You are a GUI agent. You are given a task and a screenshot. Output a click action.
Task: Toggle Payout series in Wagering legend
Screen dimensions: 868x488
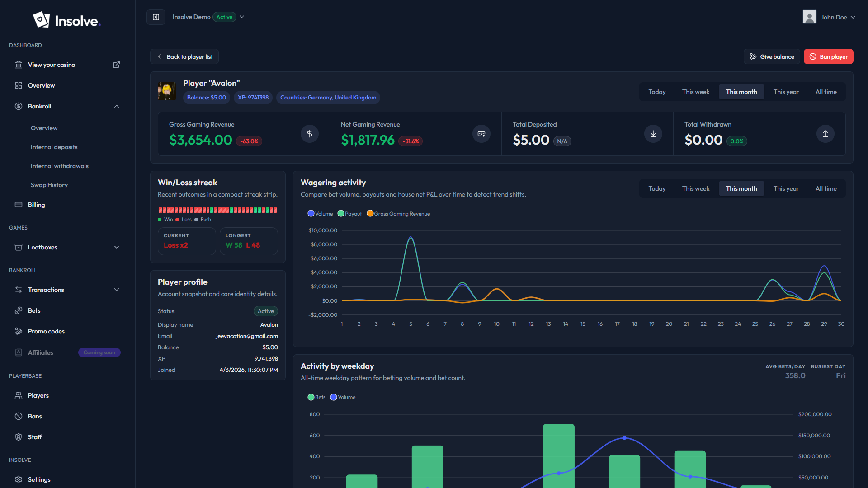coord(349,214)
